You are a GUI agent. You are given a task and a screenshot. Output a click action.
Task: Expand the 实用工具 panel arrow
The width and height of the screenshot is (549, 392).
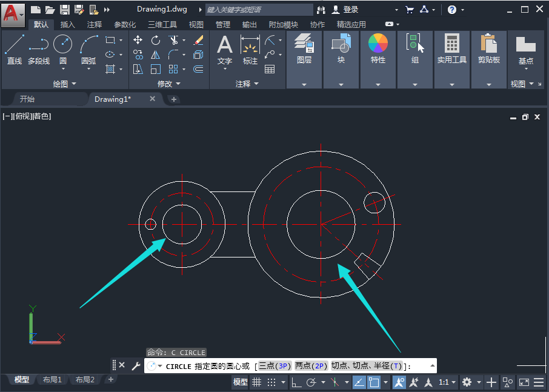pos(452,85)
